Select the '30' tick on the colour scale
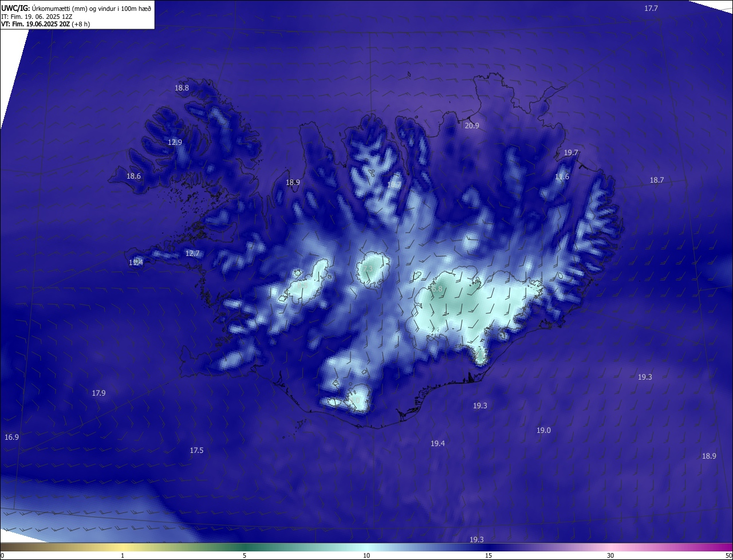 point(610,556)
